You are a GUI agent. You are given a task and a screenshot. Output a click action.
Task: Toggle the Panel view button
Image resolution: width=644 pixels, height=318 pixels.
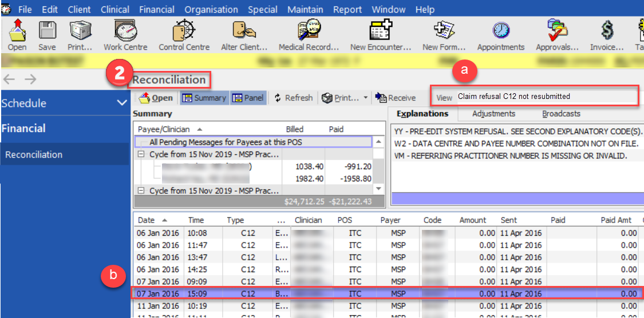(x=248, y=98)
